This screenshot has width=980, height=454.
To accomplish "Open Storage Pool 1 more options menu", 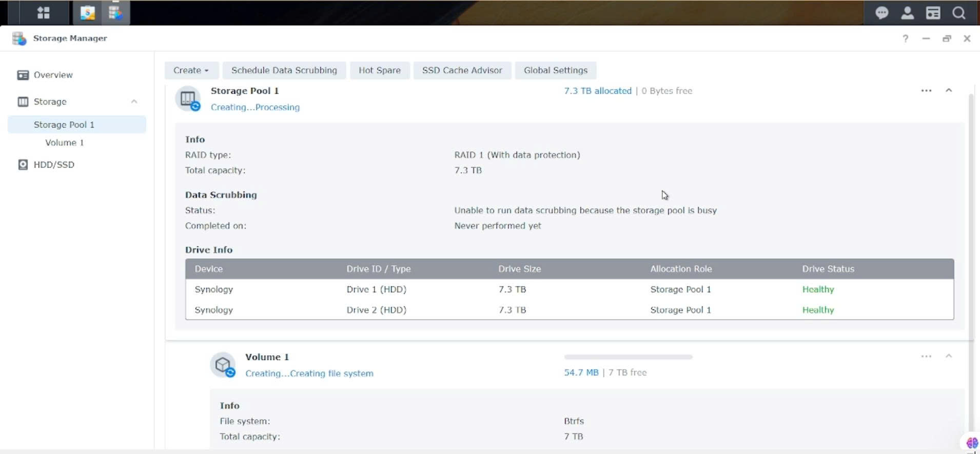I will 926,91.
